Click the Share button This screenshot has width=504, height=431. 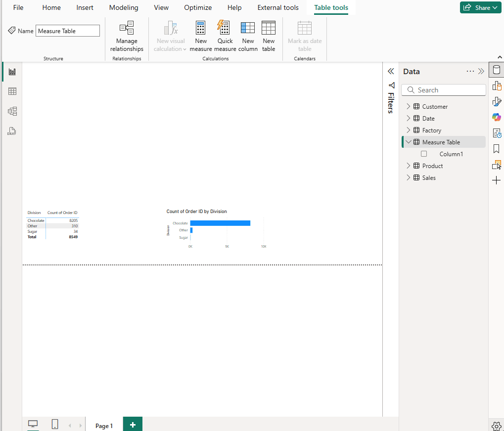click(x=481, y=8)
